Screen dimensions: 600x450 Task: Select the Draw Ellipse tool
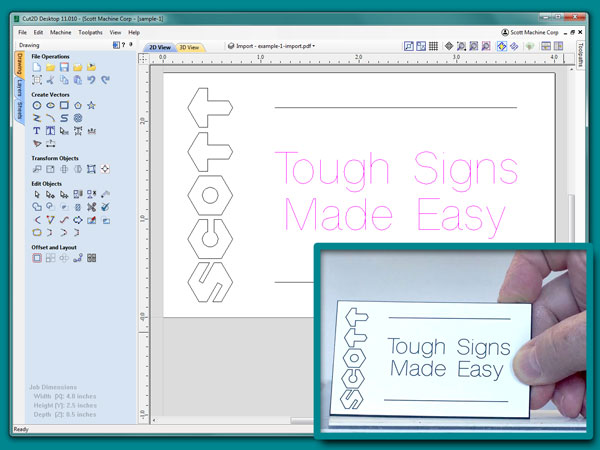coord(51,106)
